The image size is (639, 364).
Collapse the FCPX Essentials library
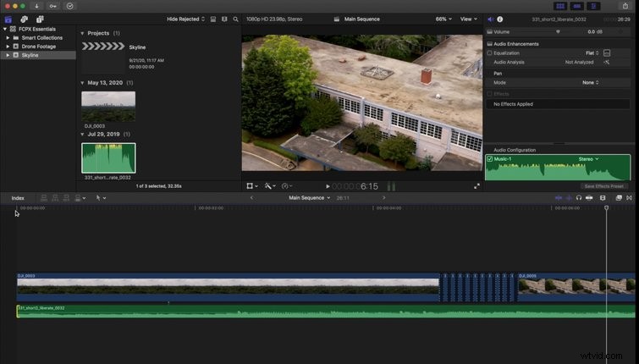click(5, 30)
